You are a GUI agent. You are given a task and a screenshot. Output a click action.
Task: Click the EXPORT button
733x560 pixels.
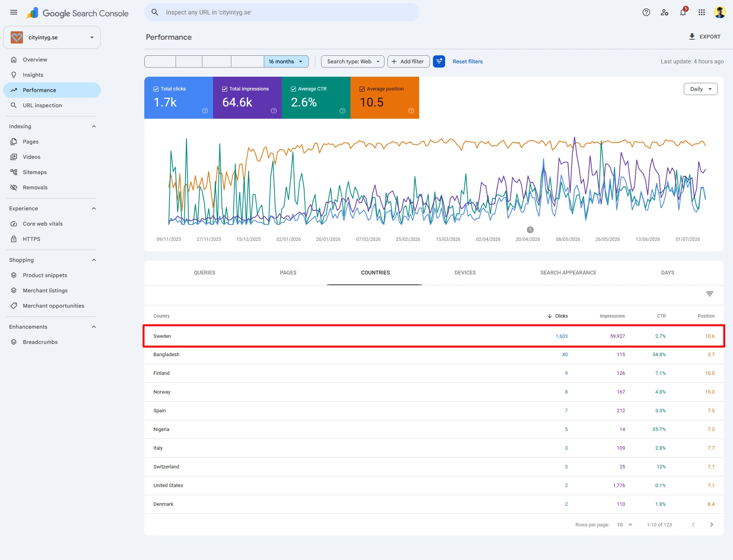[x=705, y=37]
